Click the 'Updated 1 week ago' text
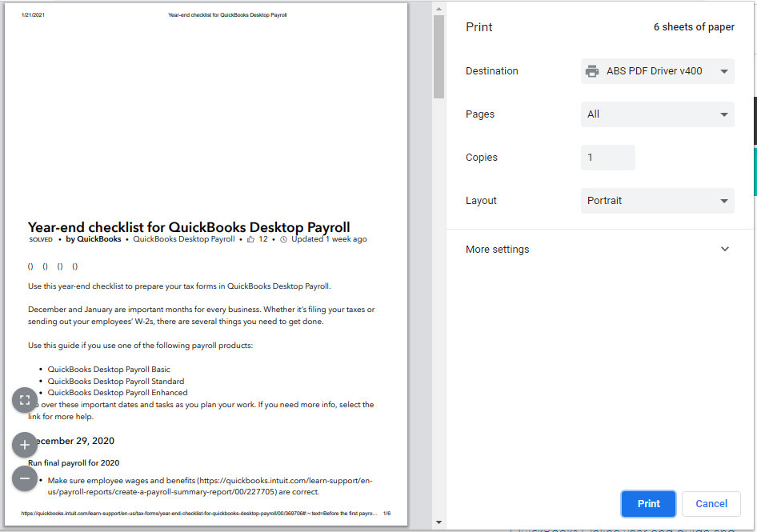 [x=329, y=239]
